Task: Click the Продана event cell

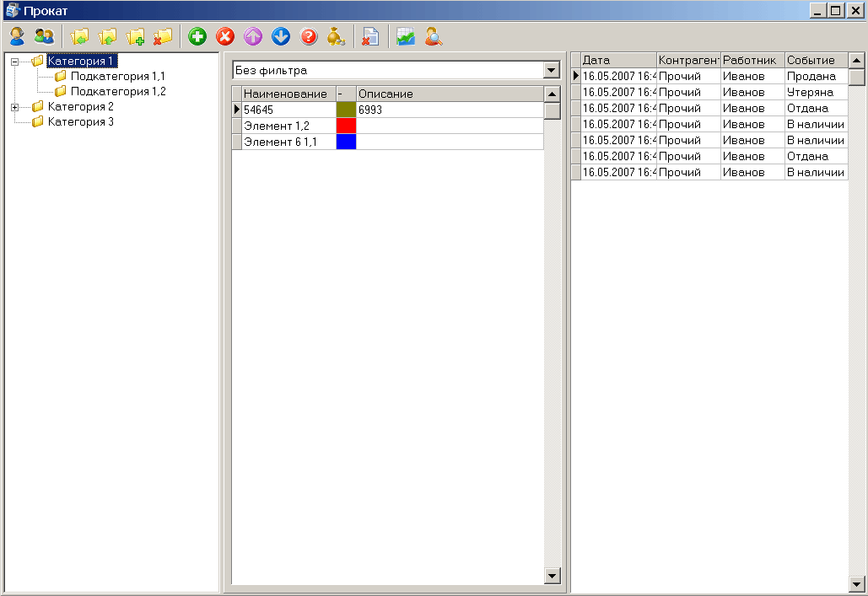Action: [x=817, y=76]
